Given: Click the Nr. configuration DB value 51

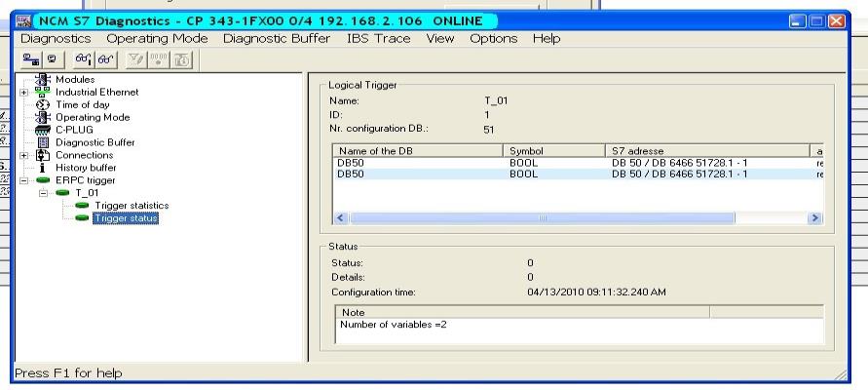Looking at the screenshot, I should pos(489,130).
